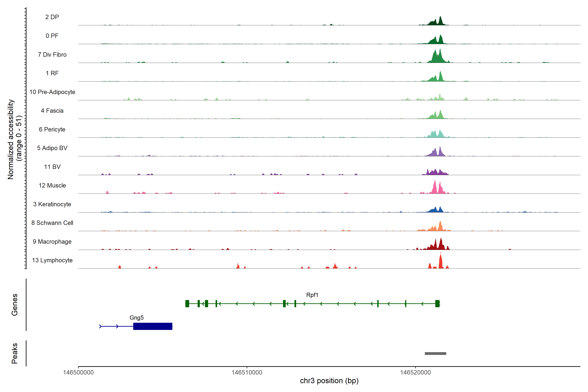
Task: Click the 9 Macrophage track label
Action: pyautogui.click(x=52, y=242)
